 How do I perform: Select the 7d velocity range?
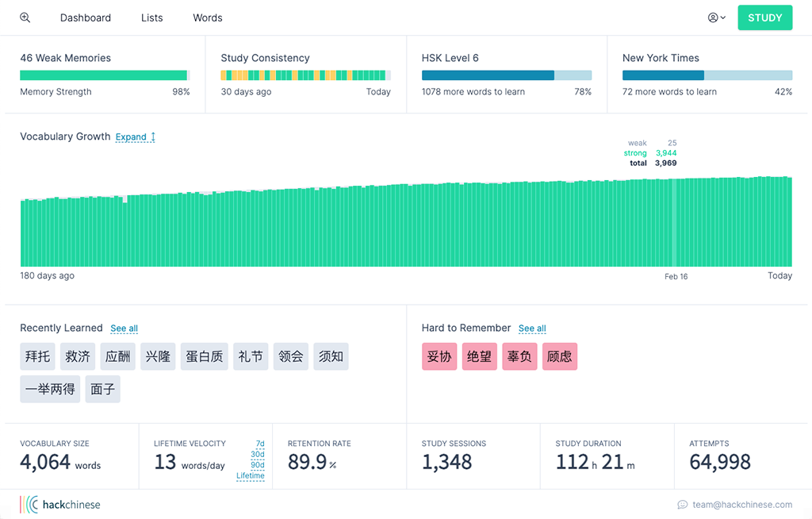coord(260,444)
